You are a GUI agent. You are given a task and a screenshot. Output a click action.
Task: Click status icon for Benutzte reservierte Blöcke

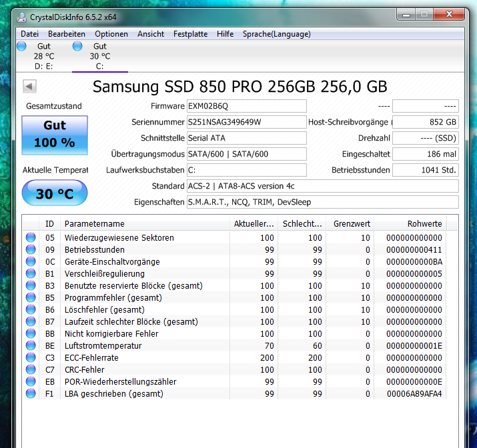coord(31,285)
